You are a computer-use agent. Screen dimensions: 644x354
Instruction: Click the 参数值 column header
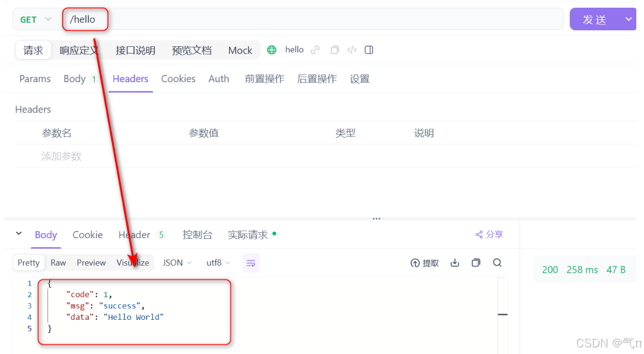204,133
